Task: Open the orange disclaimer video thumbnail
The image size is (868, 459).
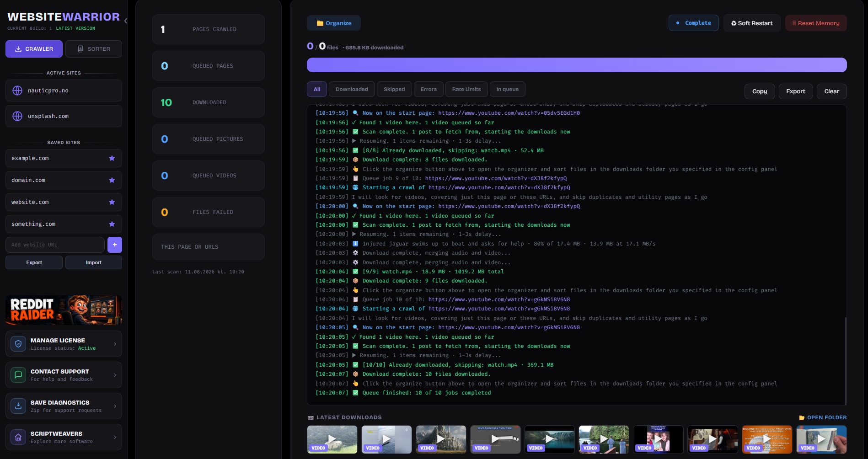Action: click(x=767, y=439)
